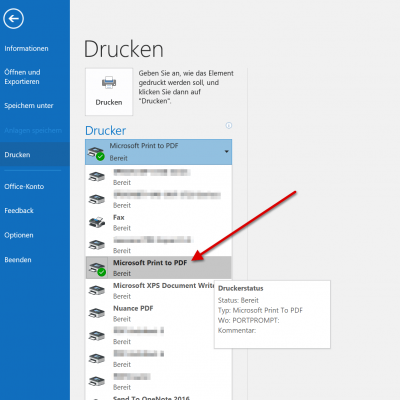Click the Druckerstatus tooltip heading

point(241,288)
